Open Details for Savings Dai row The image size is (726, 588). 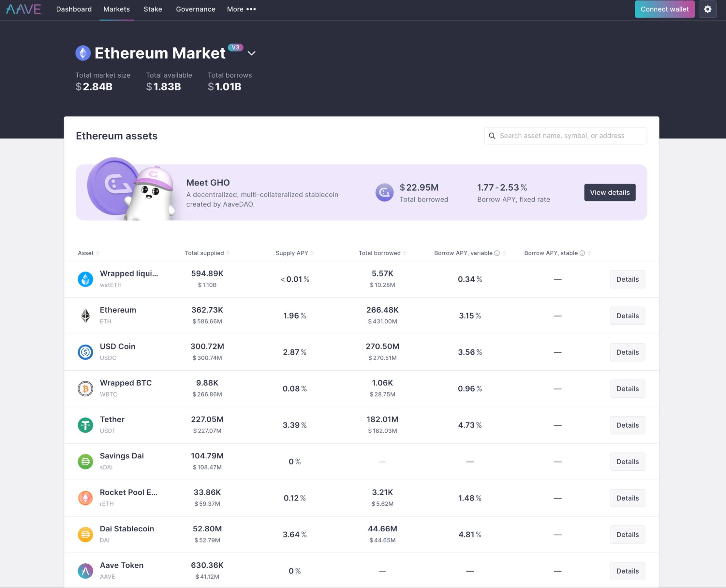tap(628, 462)
